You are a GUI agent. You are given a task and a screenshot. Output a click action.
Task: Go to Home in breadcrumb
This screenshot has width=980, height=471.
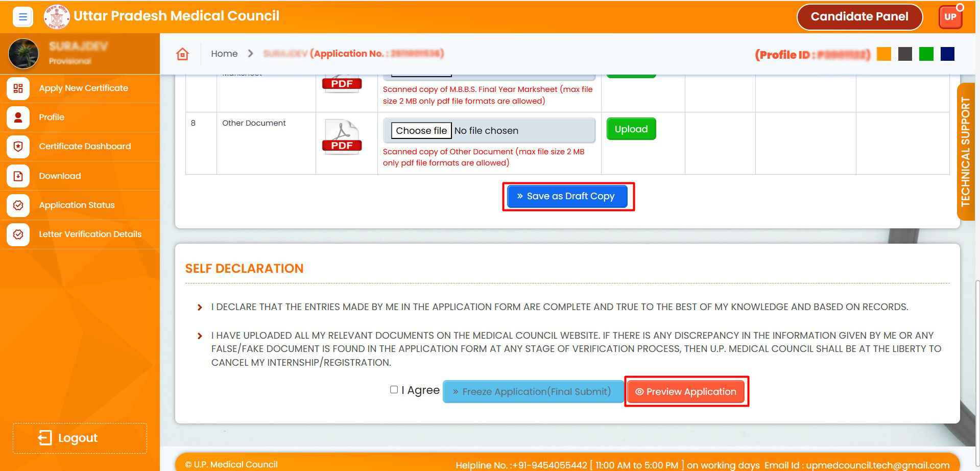point(224,54)
